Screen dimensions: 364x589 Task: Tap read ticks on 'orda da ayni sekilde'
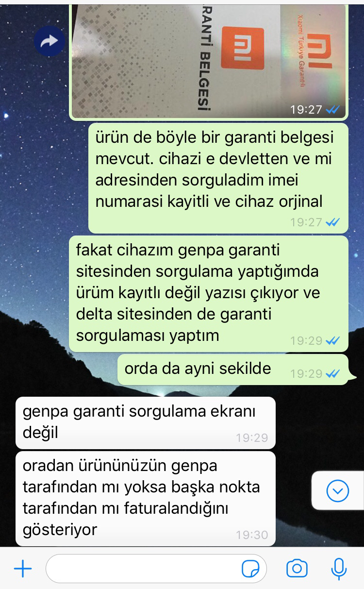[333, 373]
